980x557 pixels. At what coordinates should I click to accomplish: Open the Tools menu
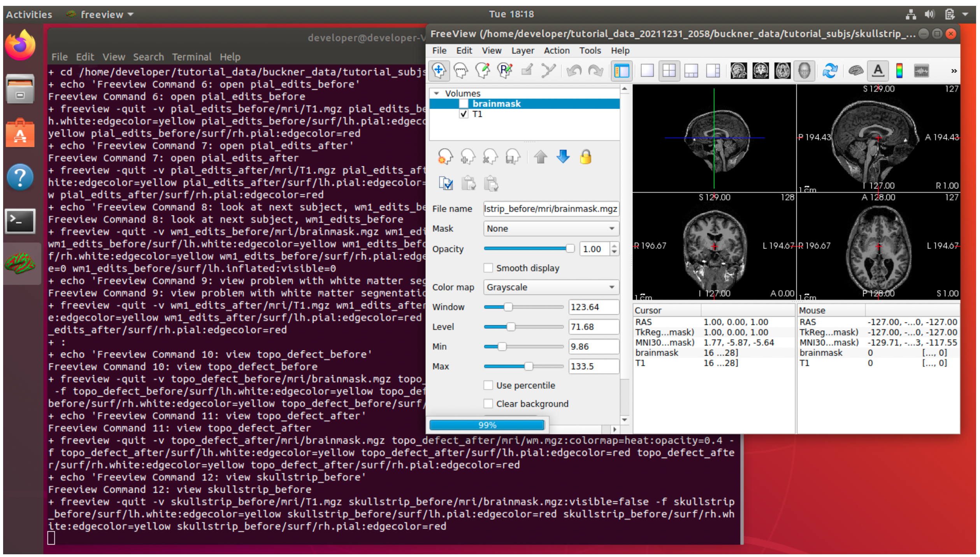tap(590, 51)
